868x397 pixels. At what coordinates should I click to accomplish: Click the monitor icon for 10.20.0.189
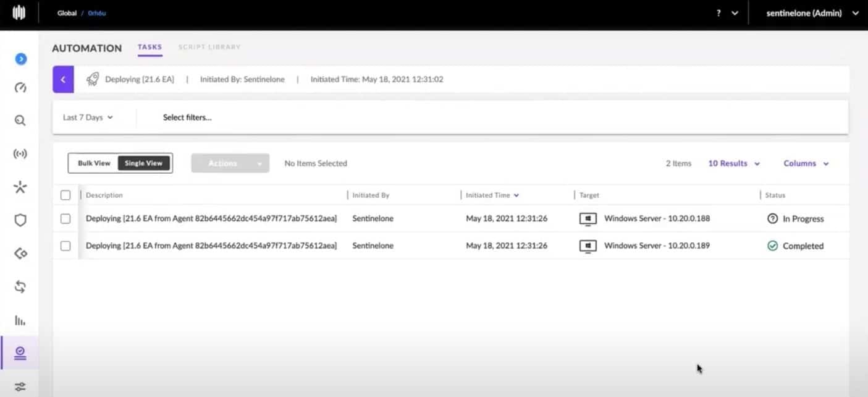pyautogui.click(x=588, y=245)
